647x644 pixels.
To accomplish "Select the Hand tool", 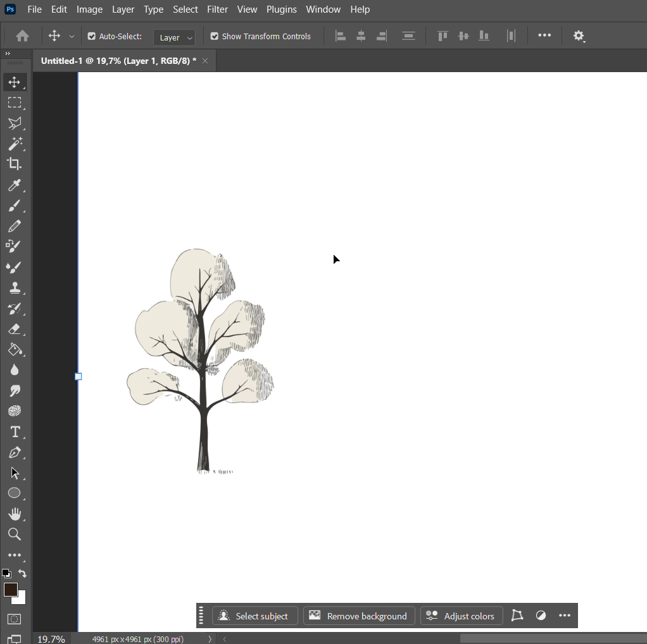I will [x=15, y=514].
